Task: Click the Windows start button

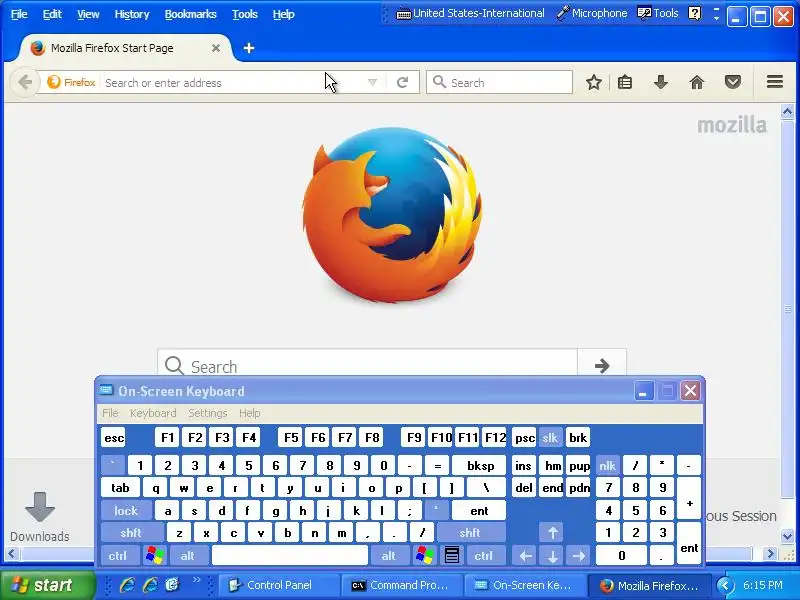Action: pyautogui.click(x=48, y=585)
